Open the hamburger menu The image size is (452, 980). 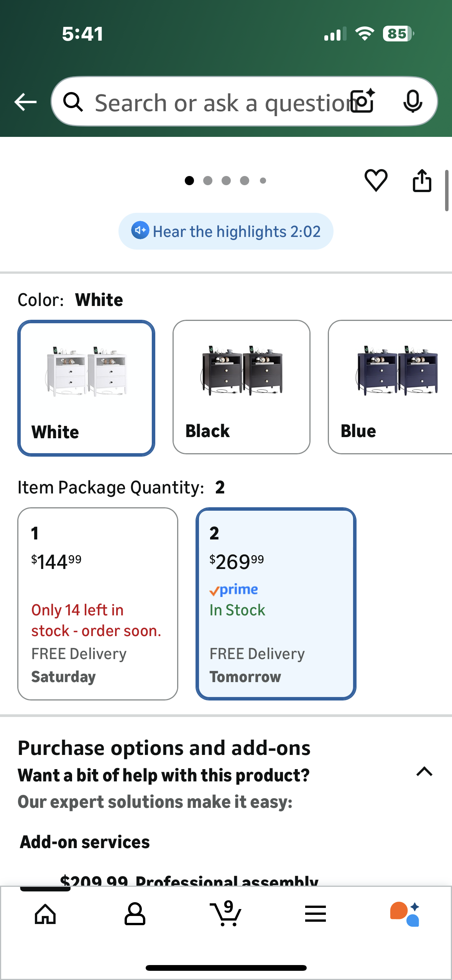click(315, 914)
